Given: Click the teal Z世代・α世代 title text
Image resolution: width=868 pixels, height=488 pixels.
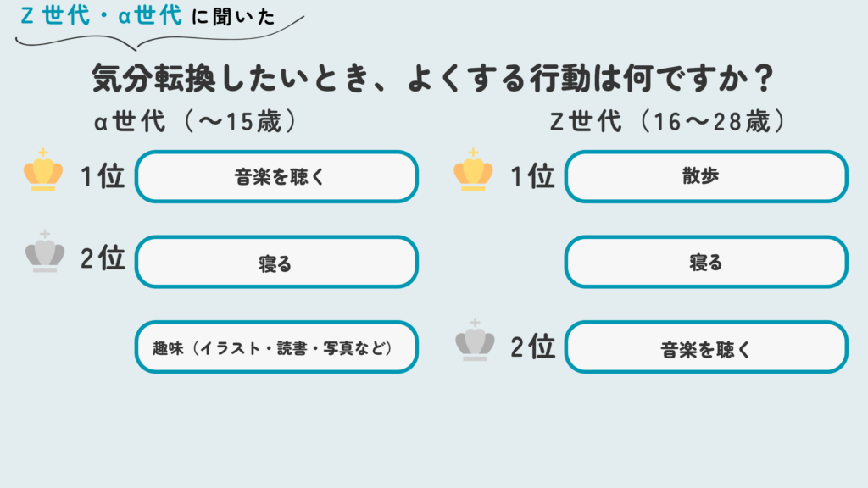Looking at the screenshot, I should (100, 16).
